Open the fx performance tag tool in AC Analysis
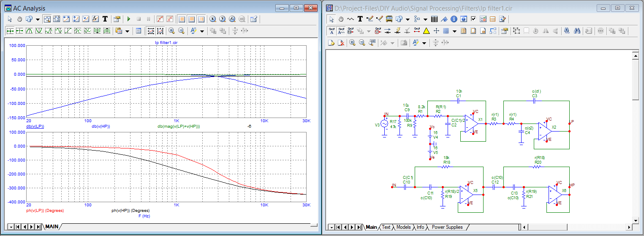The height and width of the screenshot is (236, 644). [x=96, y=19]
